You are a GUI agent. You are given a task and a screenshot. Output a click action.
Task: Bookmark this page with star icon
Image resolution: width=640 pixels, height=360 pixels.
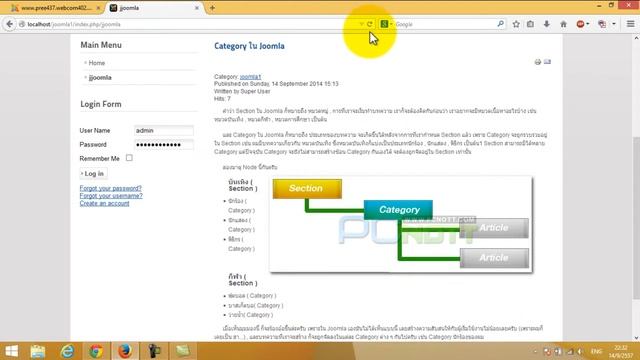coord(516,24)
